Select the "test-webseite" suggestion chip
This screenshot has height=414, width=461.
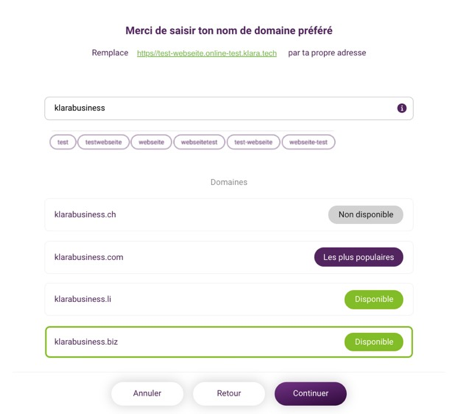[253, 142]
